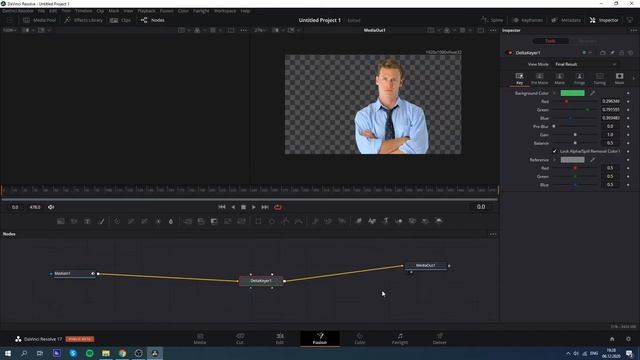
Task: Toggle Effects Library panel
Action: point(84,20)
